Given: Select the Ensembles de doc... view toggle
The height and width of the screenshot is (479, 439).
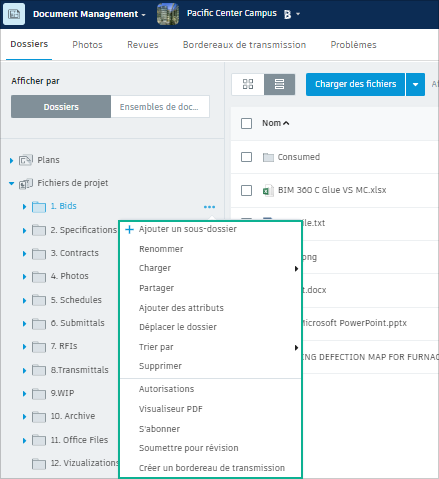Looking at the screenshot, I should (x=160, y=107).
